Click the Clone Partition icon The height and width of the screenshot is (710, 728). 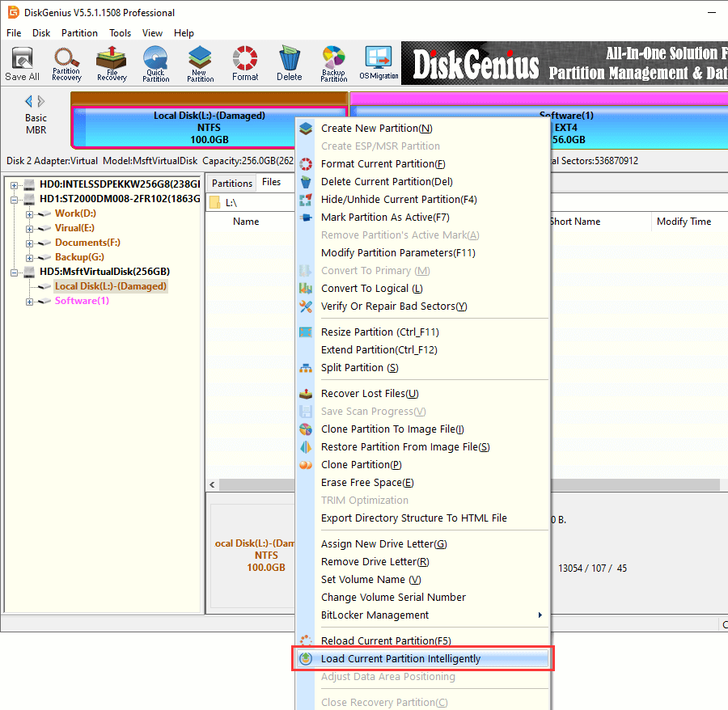click(306, 465)
